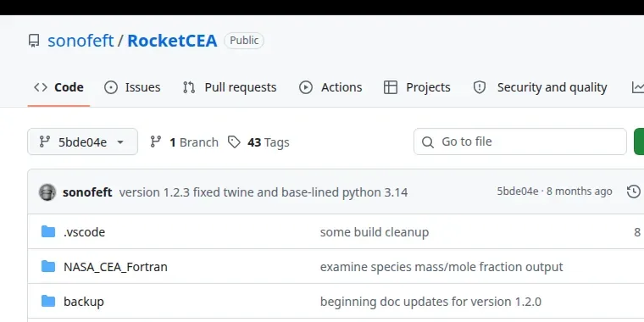Open sonofeft commit author link

pos(87,192)
